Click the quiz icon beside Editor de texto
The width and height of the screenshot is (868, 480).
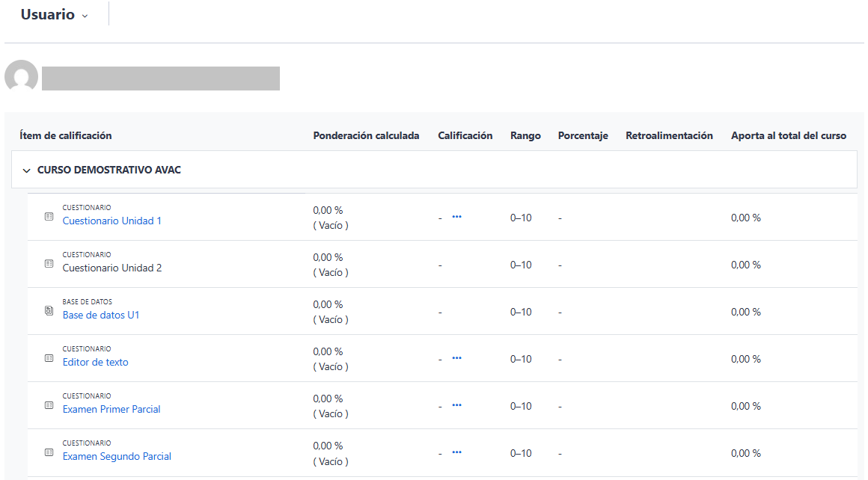[49, 358]
